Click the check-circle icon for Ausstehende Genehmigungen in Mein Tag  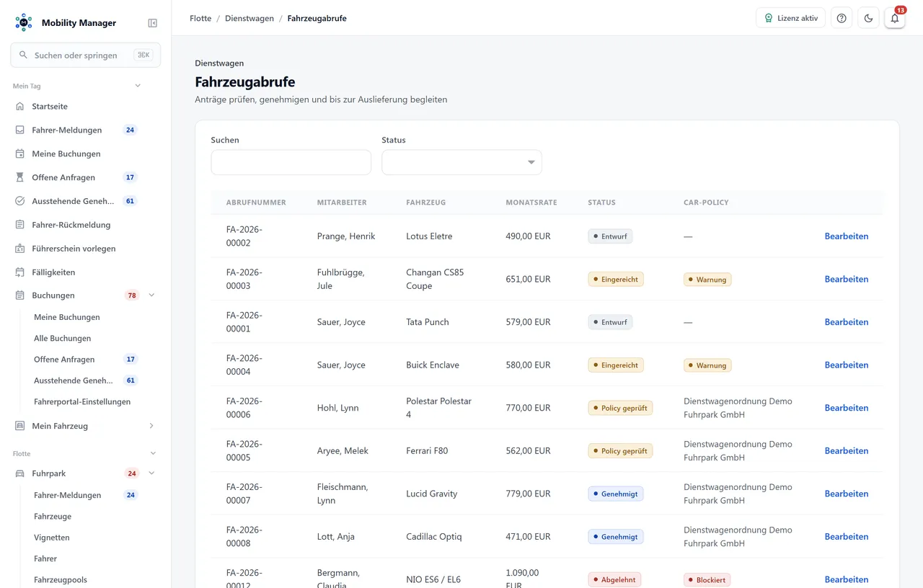[x=19, y=201]
